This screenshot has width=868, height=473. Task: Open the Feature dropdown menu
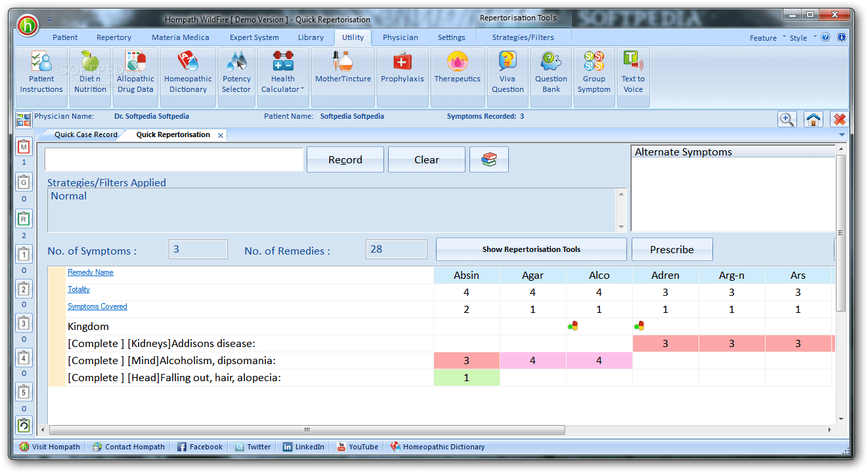765,37
